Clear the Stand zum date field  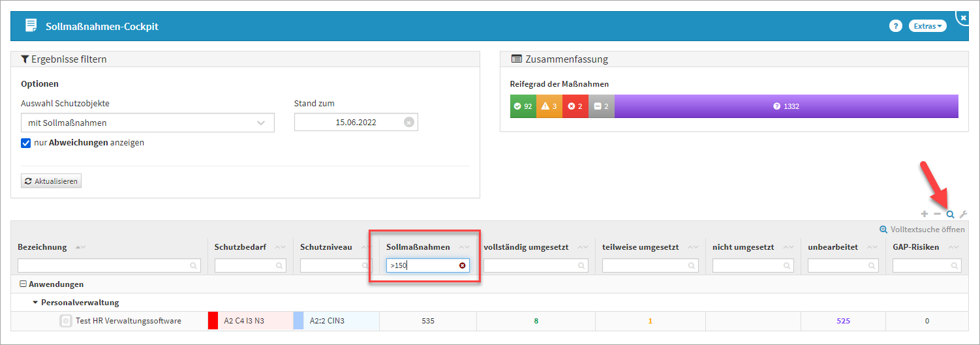408,123
